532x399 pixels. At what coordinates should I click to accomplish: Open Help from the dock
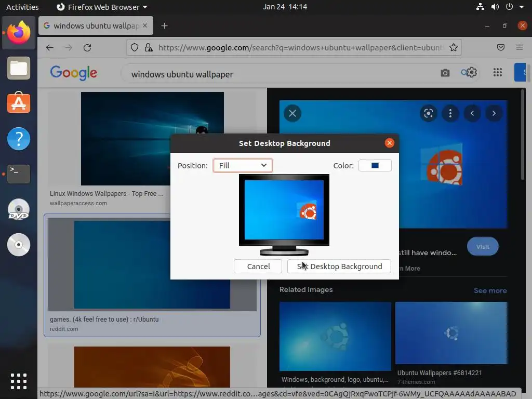point(19,138)
